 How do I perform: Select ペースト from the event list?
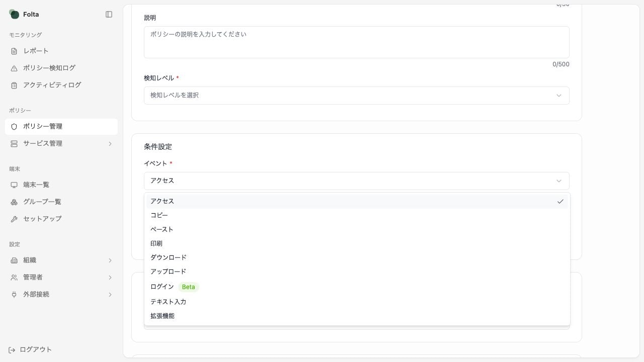click(x=357, y=229)
